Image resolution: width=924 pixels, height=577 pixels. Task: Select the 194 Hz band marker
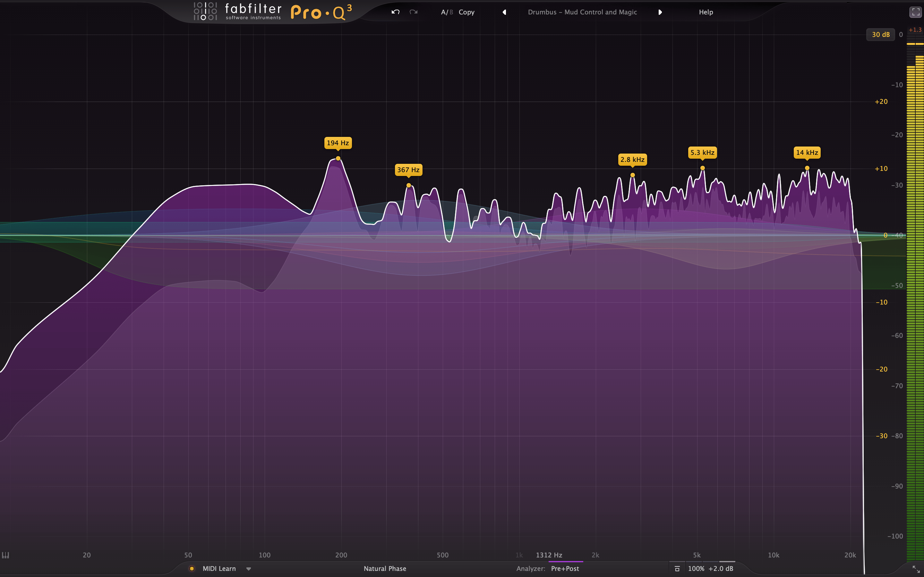(338, 158)
